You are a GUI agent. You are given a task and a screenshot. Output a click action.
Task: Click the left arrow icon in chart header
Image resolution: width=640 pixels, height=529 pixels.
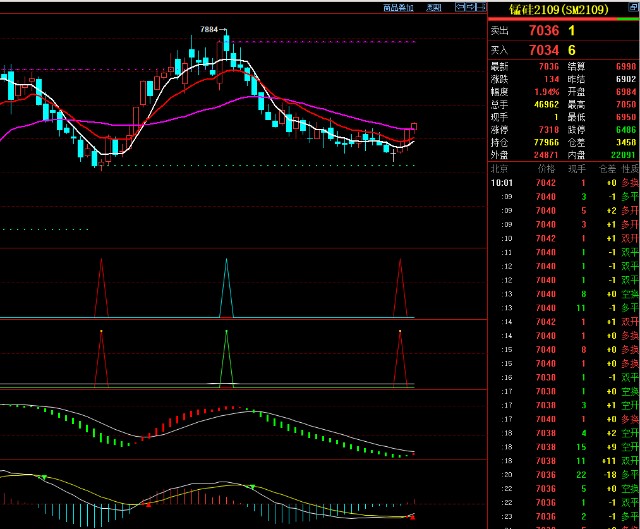(461, 7)
